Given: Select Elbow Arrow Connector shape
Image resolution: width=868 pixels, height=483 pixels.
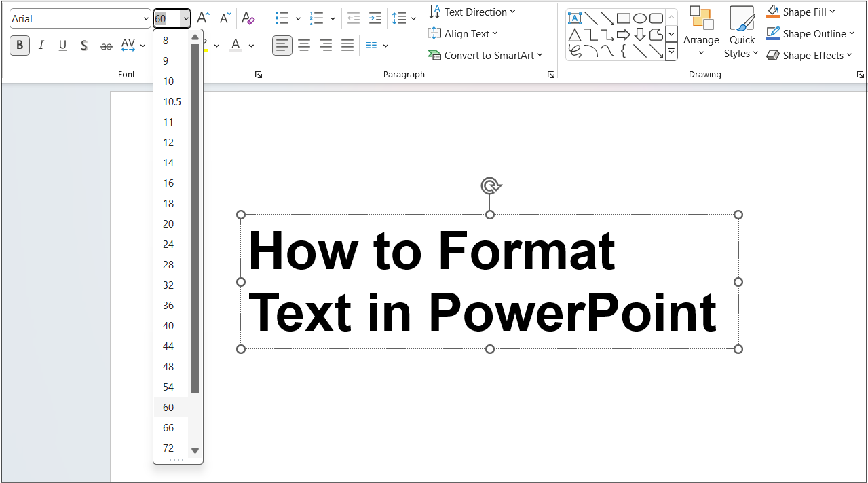Looking at the screenshot, I should [607, 35].
